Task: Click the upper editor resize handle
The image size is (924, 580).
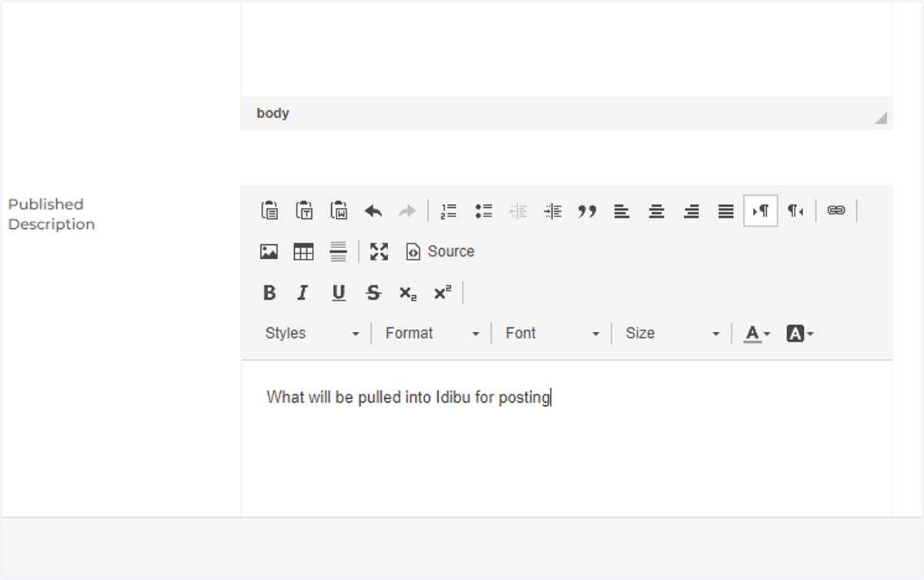Action: [x=881, y=118]
